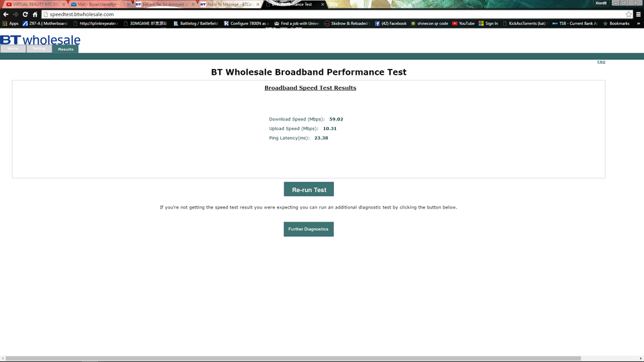This screenshot has height=362, width=644.
Task: Close the Reply to Message tab
Action: (x=258, y=4)
